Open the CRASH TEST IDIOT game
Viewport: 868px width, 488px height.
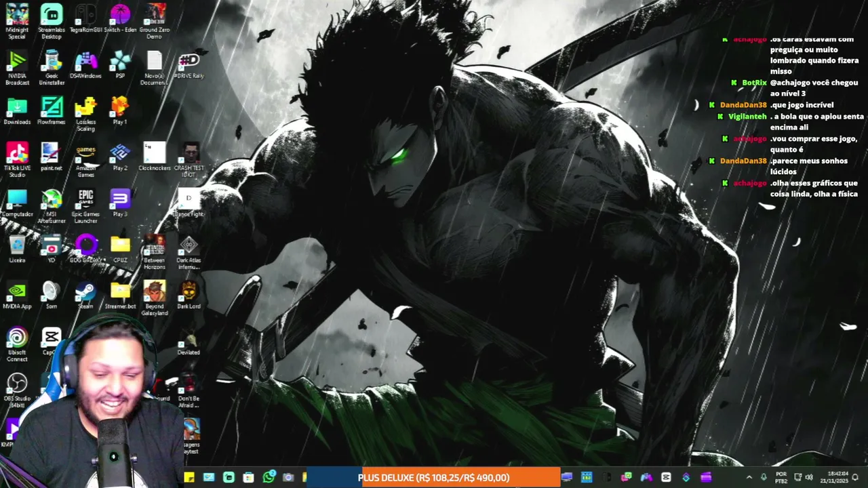click(189, 159)
